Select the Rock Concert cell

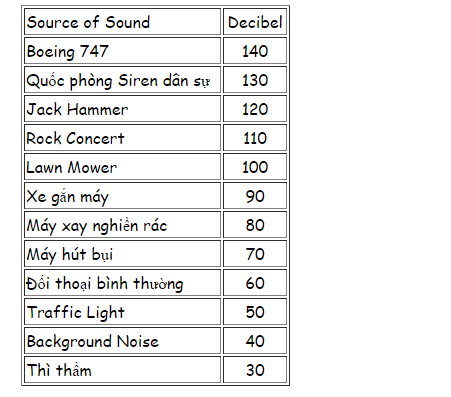(122, 138)
